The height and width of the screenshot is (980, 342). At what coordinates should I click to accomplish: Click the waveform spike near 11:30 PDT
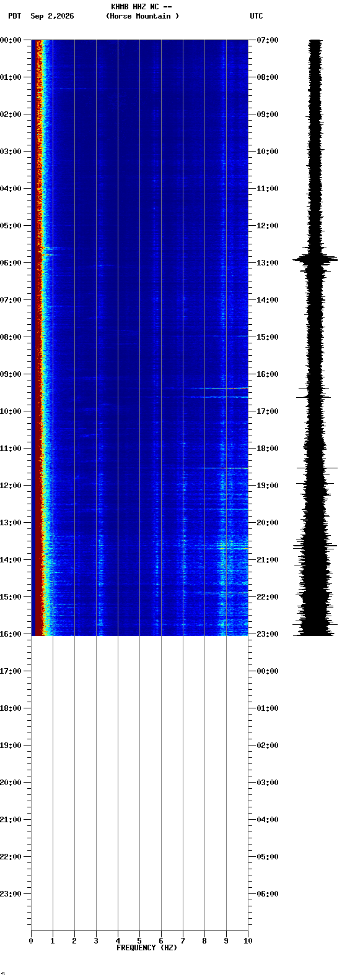point(317,468)
